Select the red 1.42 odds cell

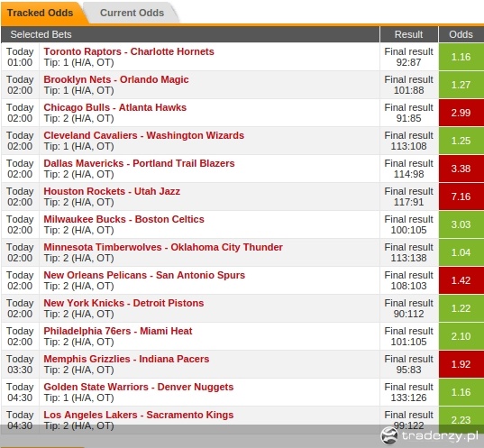(461, 280)
